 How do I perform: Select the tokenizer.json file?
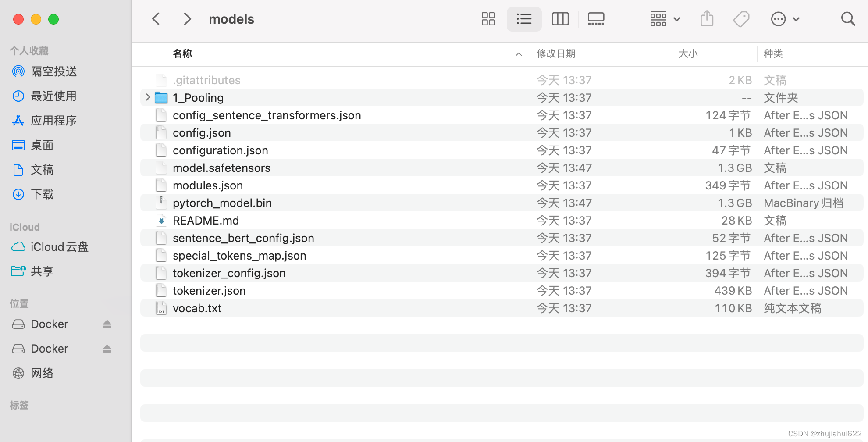pyautogui.click(x=502, y=290)
